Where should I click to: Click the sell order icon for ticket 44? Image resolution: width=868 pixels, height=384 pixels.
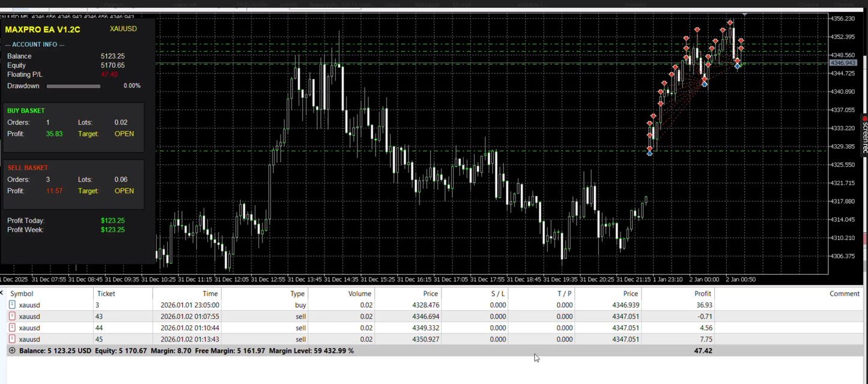point(12,328)
